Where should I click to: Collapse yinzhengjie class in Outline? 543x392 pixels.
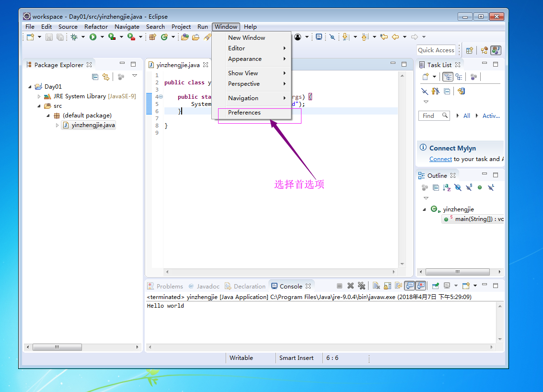[424, 209]
